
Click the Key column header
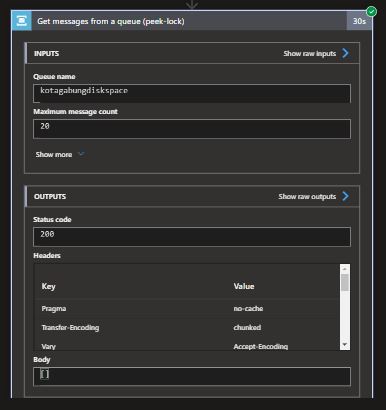click(48, 286)
